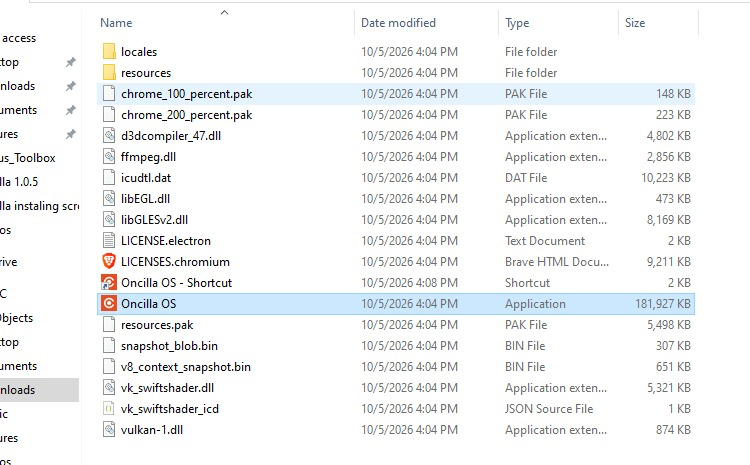Select the chrome_200_percent.pak file icon
This screenshot has height=465, width=750.
[x=109, y=115]
